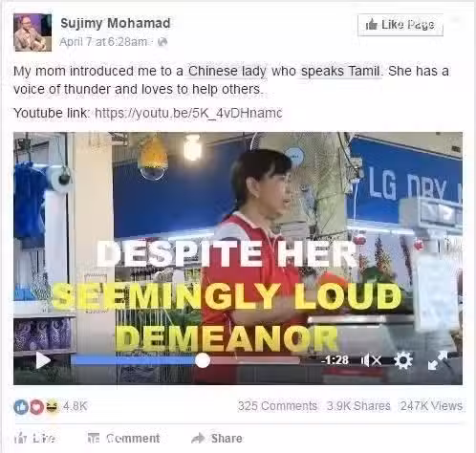Unmute the video sound
Image resolution: width=476 pixels, height=453 pixels.
pos(371,360)
